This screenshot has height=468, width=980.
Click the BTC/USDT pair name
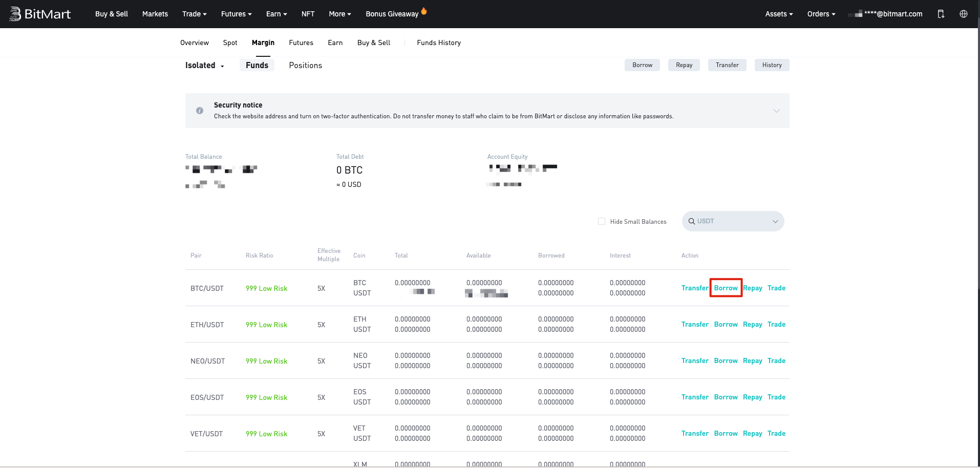pos(207,288)
